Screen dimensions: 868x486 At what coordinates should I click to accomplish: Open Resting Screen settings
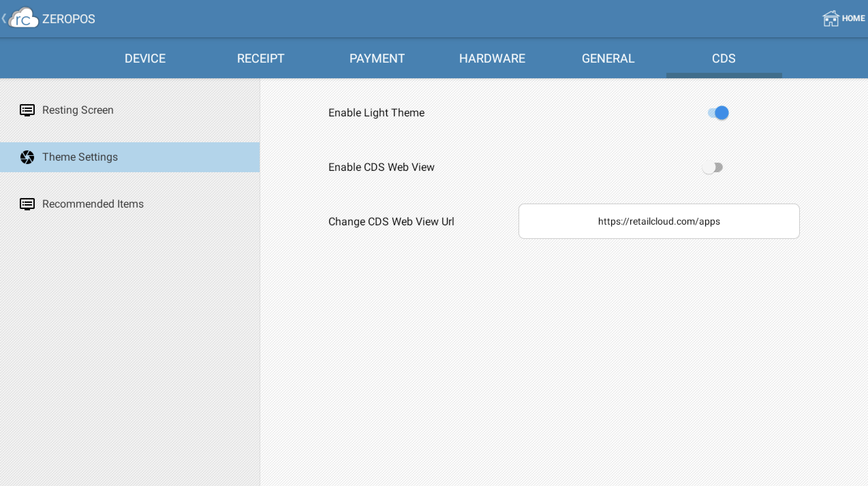click(x=78, y=110)
